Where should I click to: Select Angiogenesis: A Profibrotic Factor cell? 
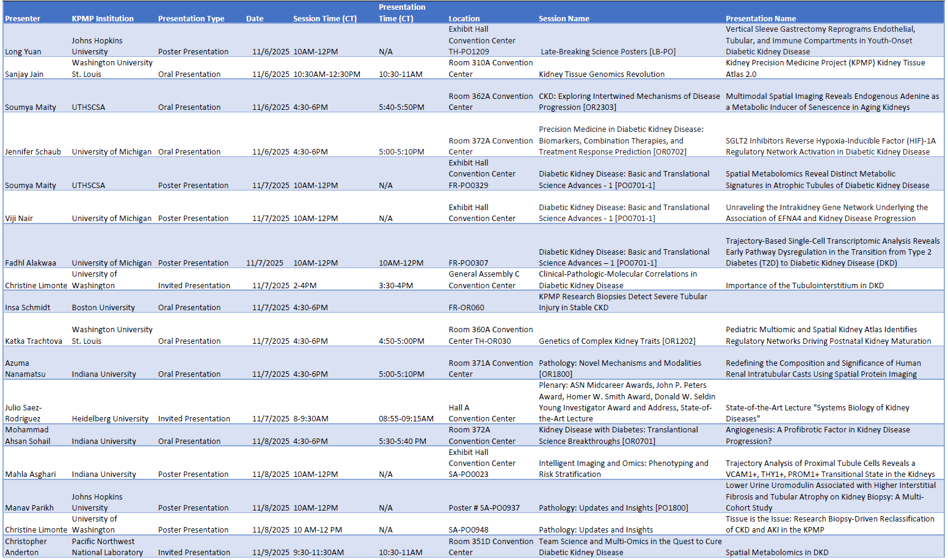pyautogui.click(x=817, y=435)
